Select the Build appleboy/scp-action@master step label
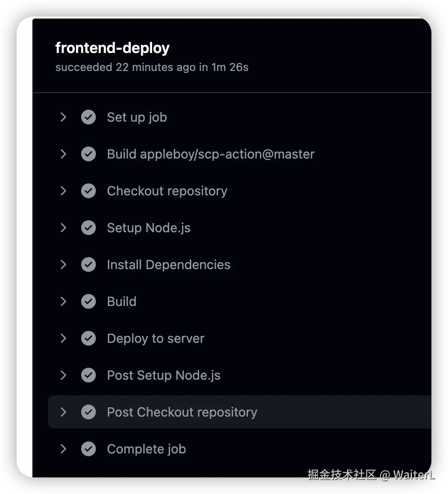 211,154
